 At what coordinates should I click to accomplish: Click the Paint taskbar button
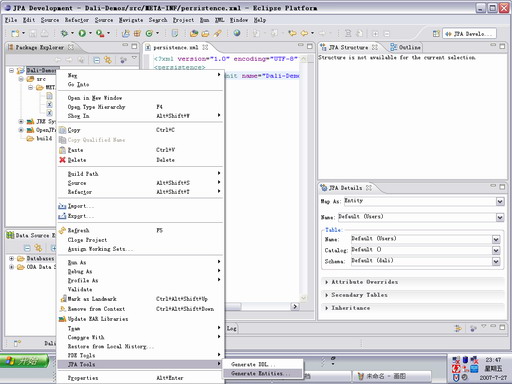[391, 376]
